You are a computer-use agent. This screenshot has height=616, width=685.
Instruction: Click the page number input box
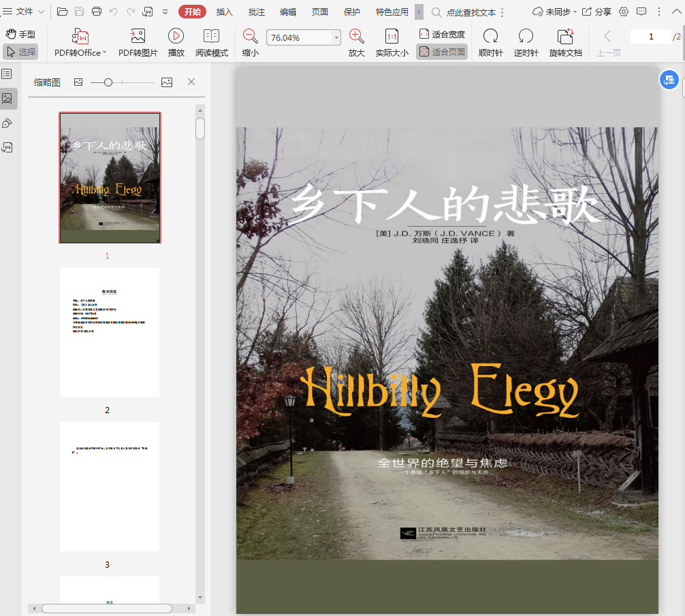click(x=651, y=37)
